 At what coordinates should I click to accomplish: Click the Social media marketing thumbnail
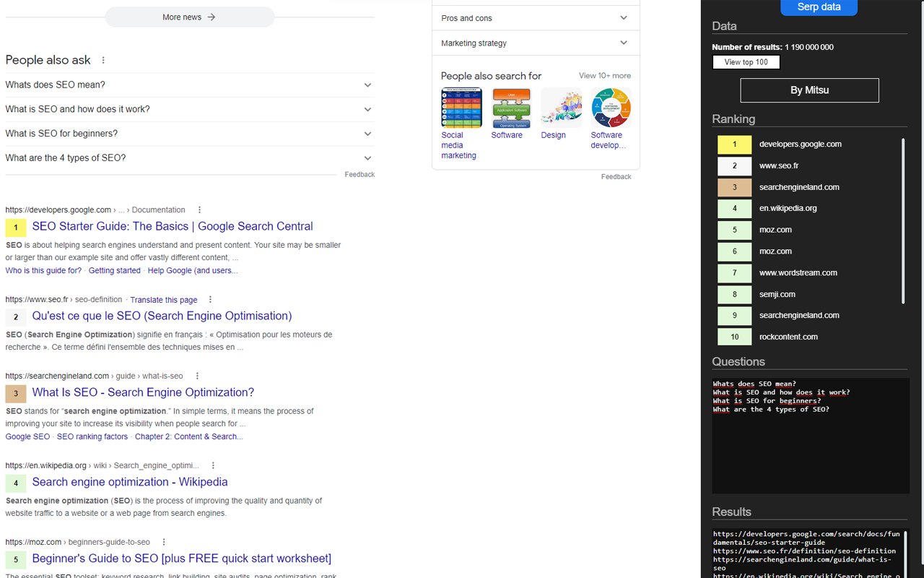pyautogui.click(x=461, y=107)
